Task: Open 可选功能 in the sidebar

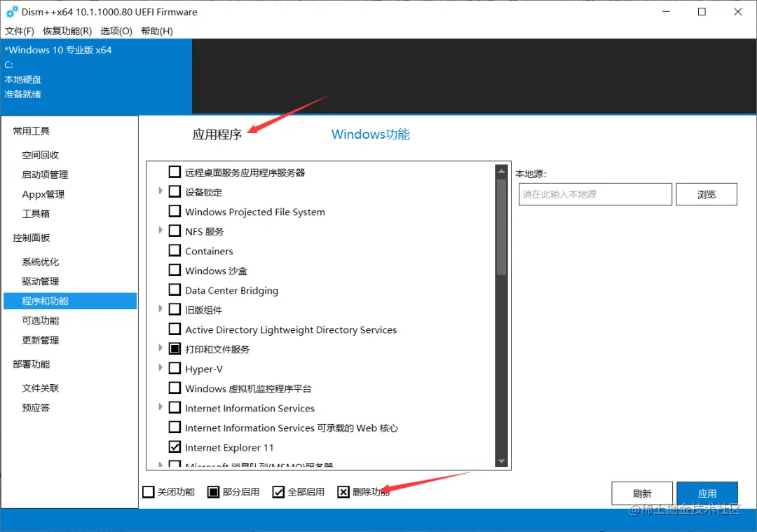Action: pyautogui.click(x=41, y=320)
